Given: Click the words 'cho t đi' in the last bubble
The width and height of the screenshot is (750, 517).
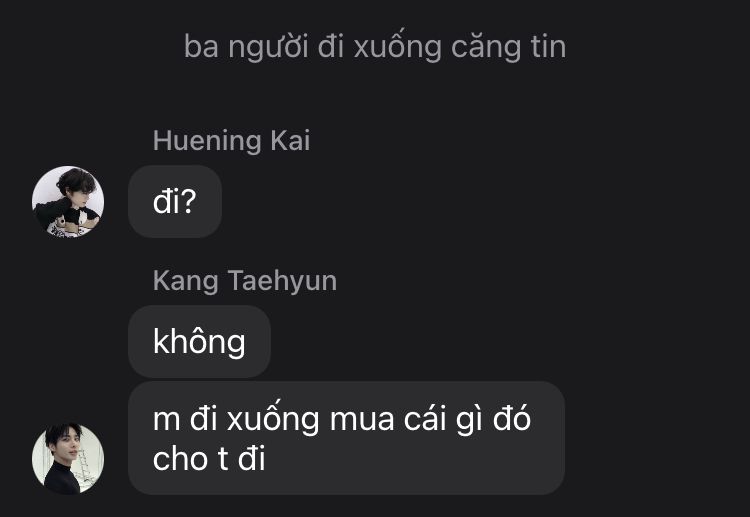Looking at the screenshot, I should tap(209, 458).
